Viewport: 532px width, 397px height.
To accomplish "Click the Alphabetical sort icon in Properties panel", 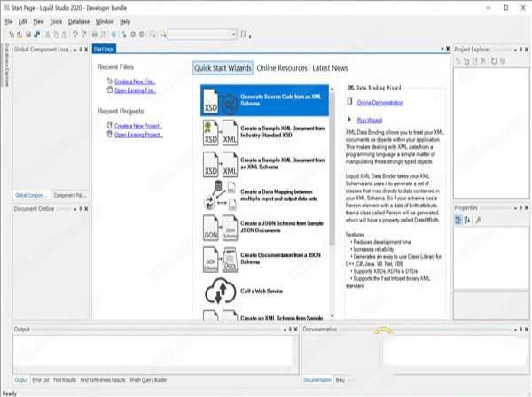I will 468,219.
